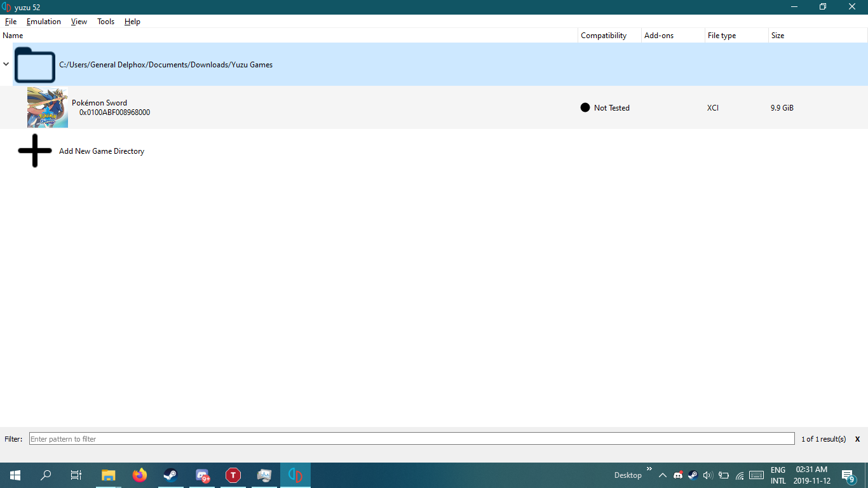Minimize the yuzu window
868x488 pixels.
pos(794,7)
